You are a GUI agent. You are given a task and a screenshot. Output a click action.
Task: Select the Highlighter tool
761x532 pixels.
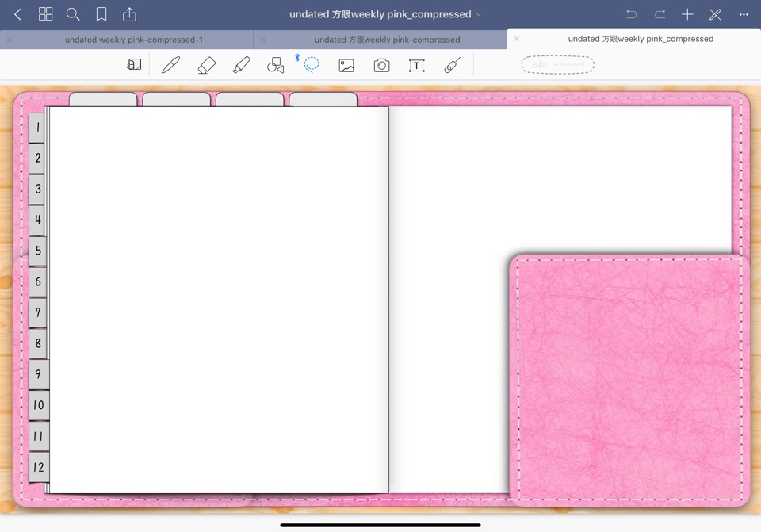pos(242,64)
